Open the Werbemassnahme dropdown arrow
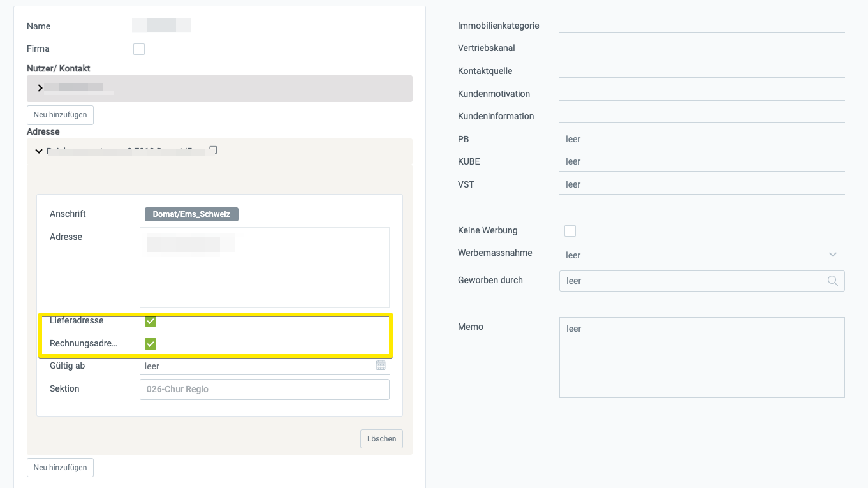 (833, 255)
